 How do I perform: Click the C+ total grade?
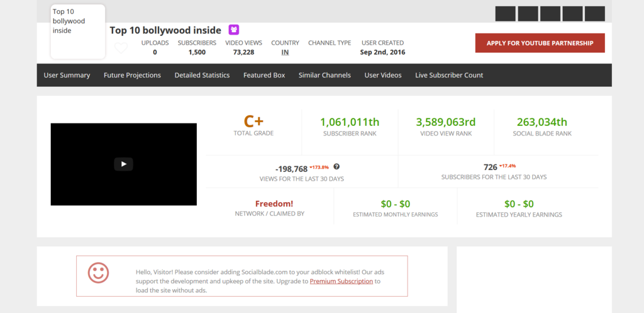[x=253, y=122]
